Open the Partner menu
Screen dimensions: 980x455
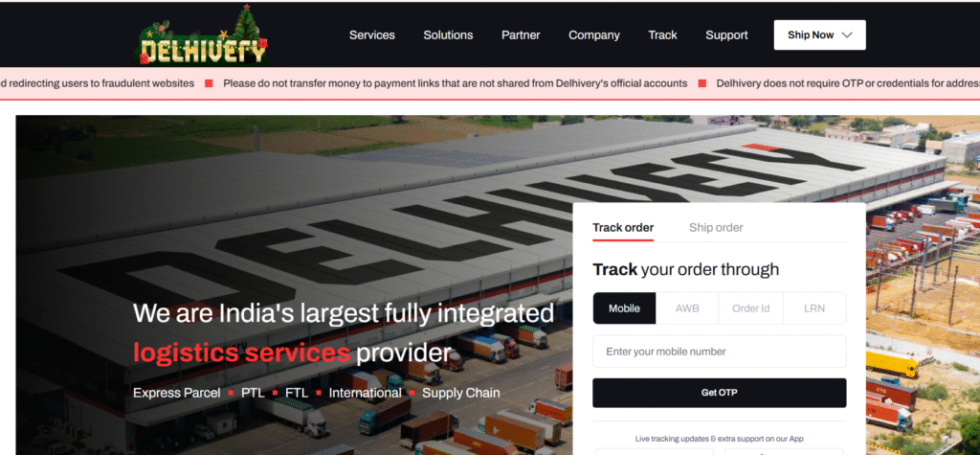point(521,35)
